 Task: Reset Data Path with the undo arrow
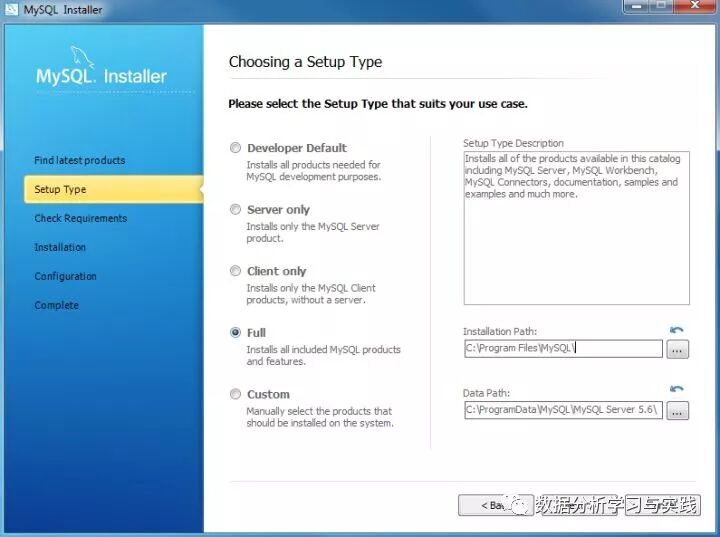pyautogui.click(x=676, y=389)
